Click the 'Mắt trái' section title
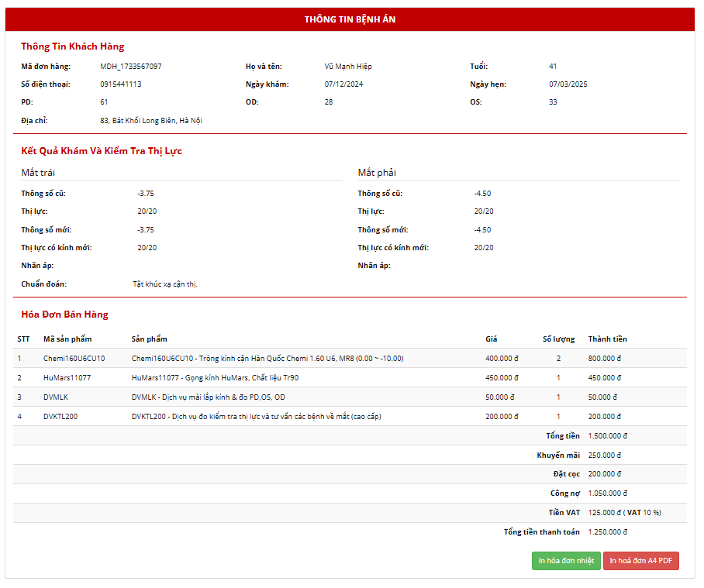The width and height of the screenshot is (704, 588). [38, 173]
